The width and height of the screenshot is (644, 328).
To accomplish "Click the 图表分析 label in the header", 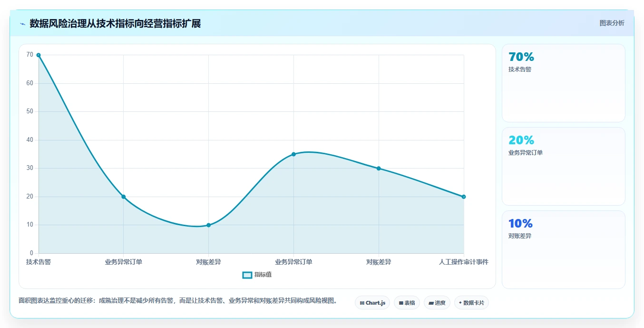I will tap(612, 23).
